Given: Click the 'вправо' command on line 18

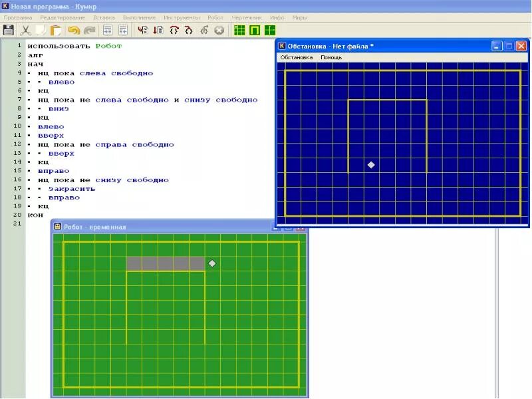Looking at the screenshot, I should click(x=64, y=198).
